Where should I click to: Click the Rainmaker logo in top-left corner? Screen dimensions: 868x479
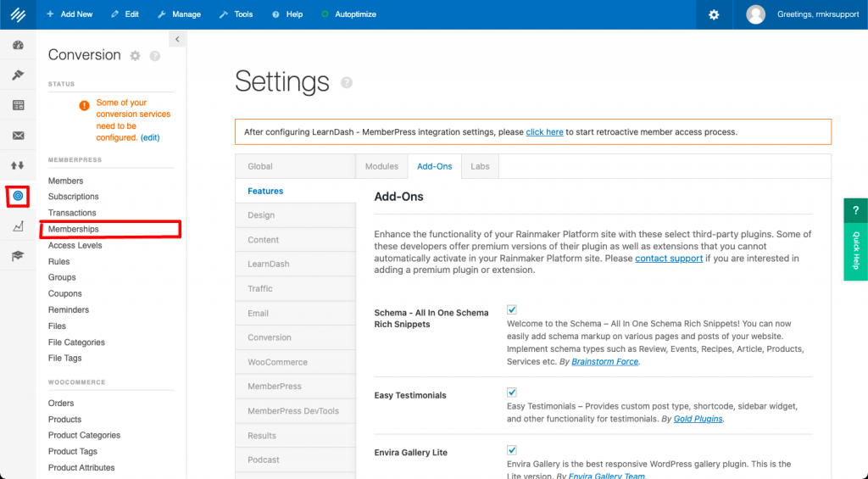tap(18, 14)
